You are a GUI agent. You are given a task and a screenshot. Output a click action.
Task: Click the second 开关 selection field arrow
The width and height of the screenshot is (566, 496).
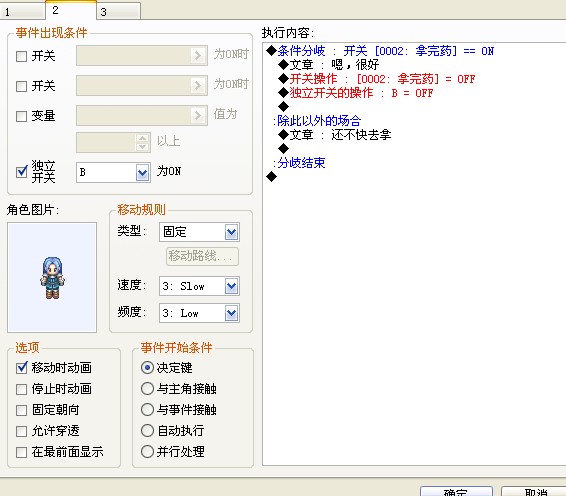click(x=197, y=86)
